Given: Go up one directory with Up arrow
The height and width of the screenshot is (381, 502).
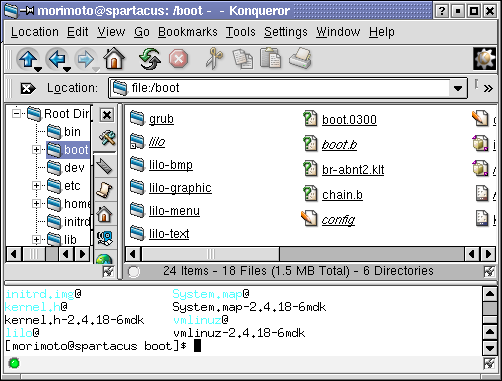Looking at the screenshot, I should [x=28, y=59].
